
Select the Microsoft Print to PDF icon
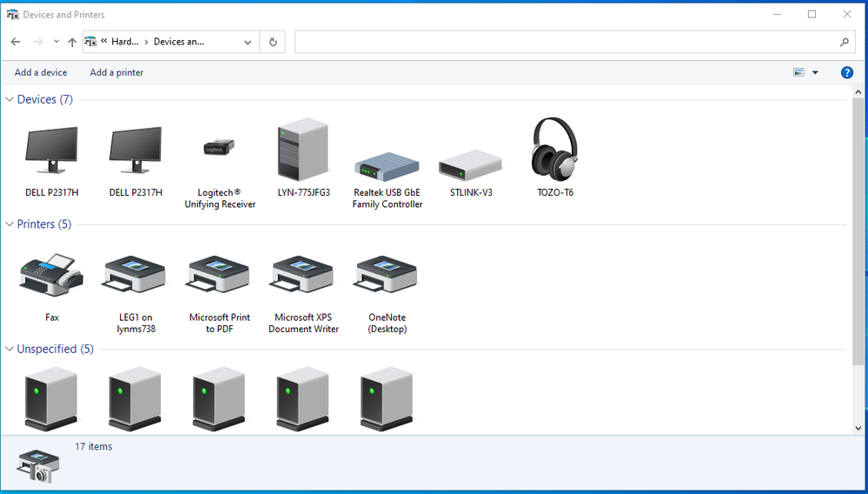pos(219,274)
